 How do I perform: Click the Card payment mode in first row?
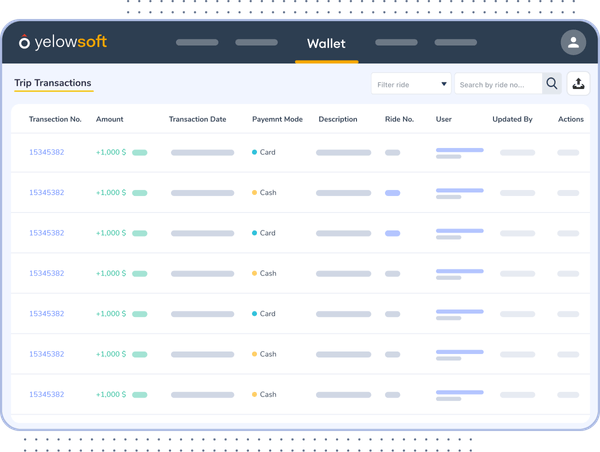tap(264, 152)
